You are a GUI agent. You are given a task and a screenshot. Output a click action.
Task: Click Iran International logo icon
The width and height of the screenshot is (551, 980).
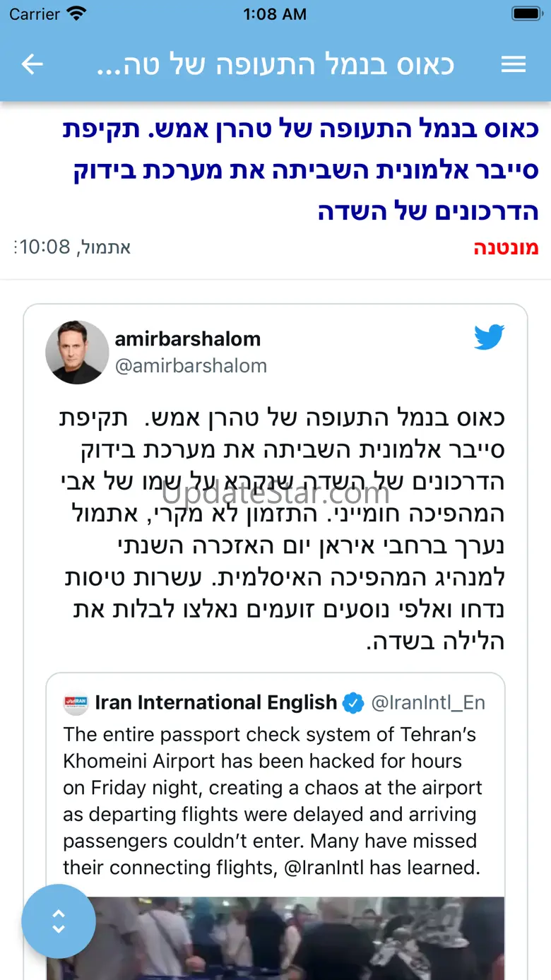click(x=76, y=702)
